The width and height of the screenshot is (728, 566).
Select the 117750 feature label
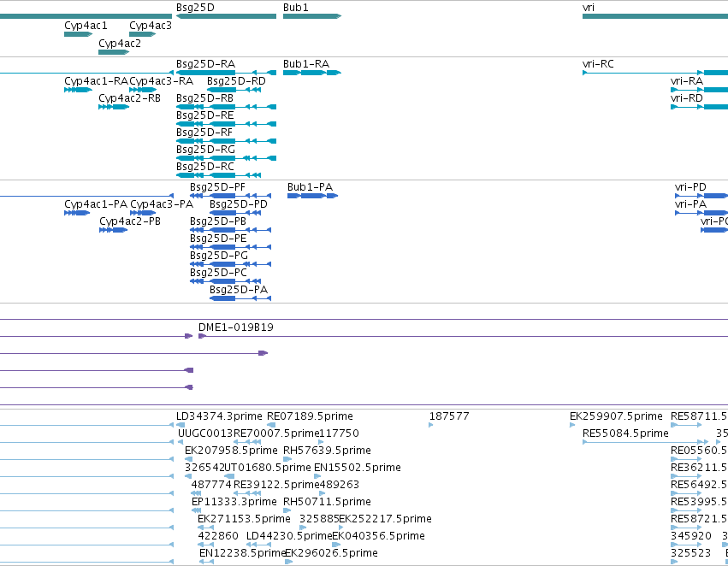pyautogui.click(x=340, y=433)
